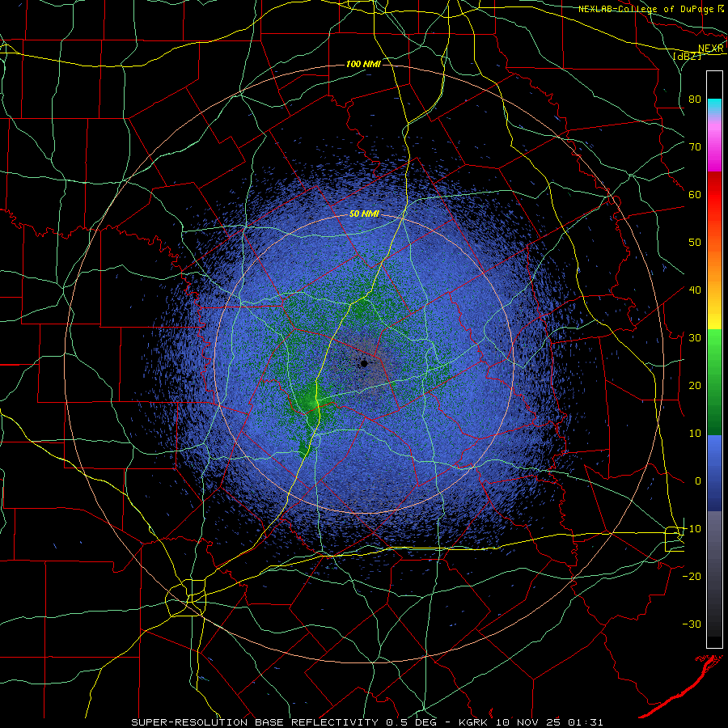Image resolution: width=728 pixels, height=728 pixels.
Task: Select the 20 tick label on dBZ scale
Action: pyautogui.click(x=695, y=385)
